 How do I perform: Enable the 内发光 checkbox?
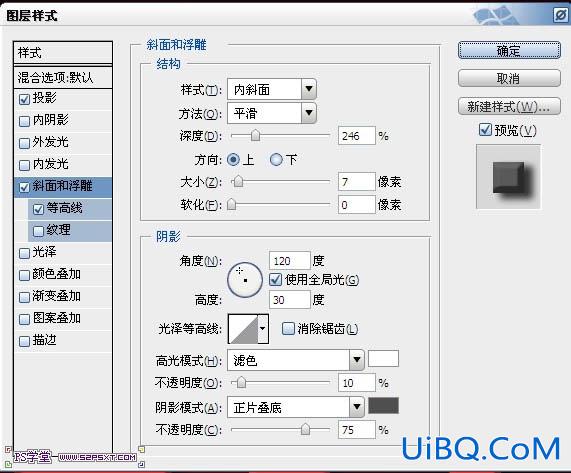point(24,165)
